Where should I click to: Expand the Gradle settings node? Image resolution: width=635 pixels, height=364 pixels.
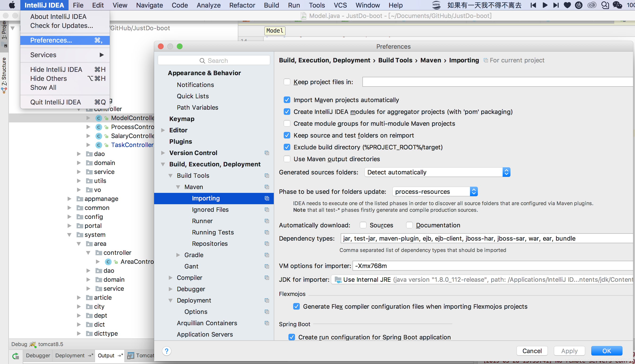tap(178, 255)
